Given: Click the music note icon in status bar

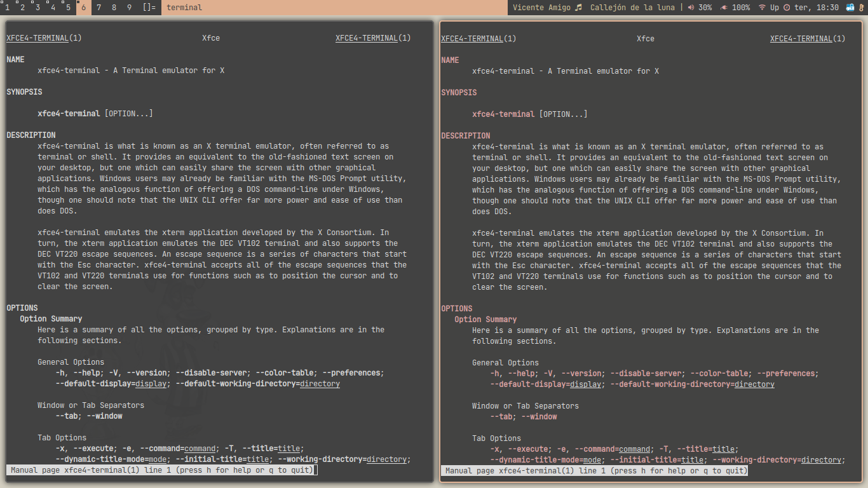Looking at the screenshot, I should [x=578, y=8].
